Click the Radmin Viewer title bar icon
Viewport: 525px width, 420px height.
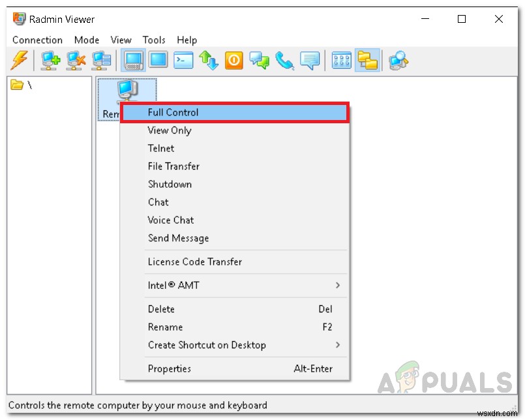click(19, 19)
